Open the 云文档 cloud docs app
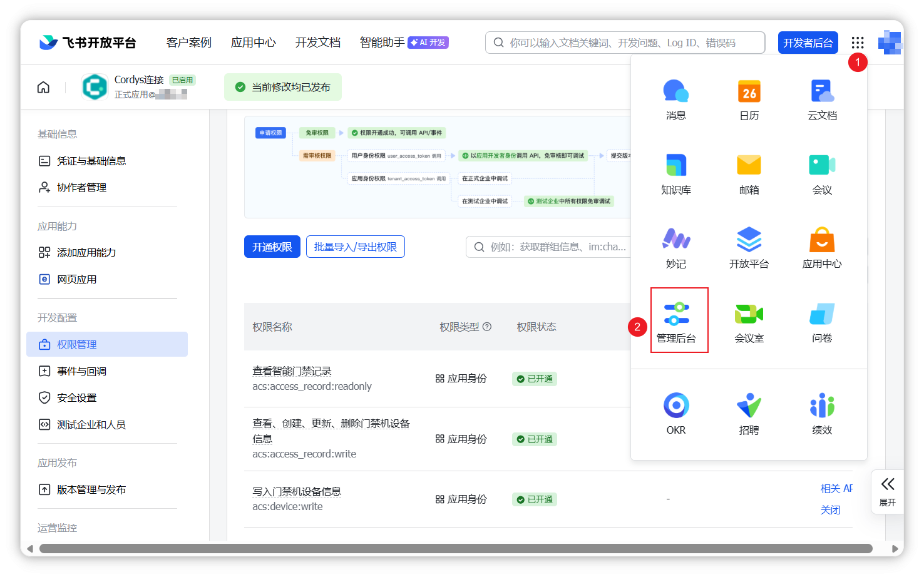Image resolution: width=924 pixels, height=577 pixels. [822, 100]
